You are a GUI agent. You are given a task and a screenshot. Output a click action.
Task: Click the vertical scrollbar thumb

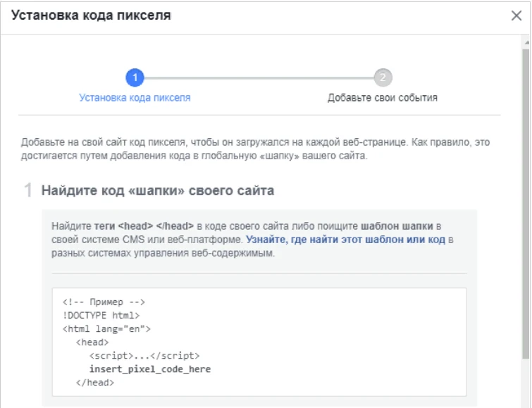click(526, 204)
